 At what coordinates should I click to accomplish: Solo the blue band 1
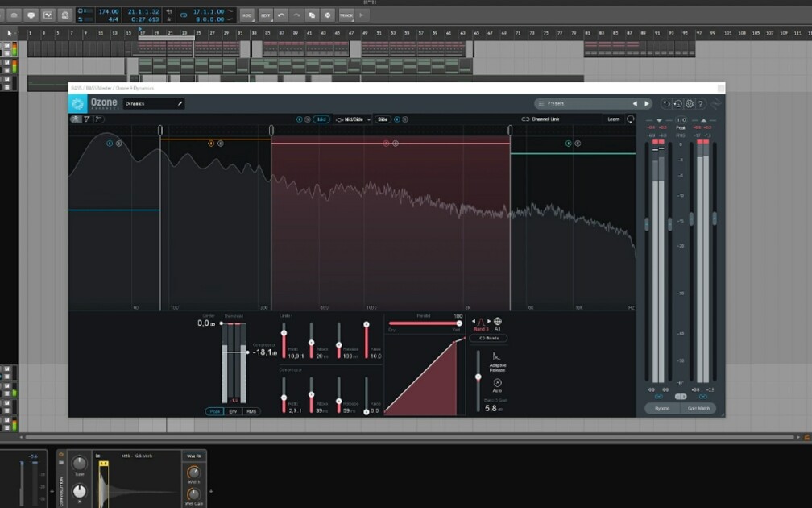point(119,143)
